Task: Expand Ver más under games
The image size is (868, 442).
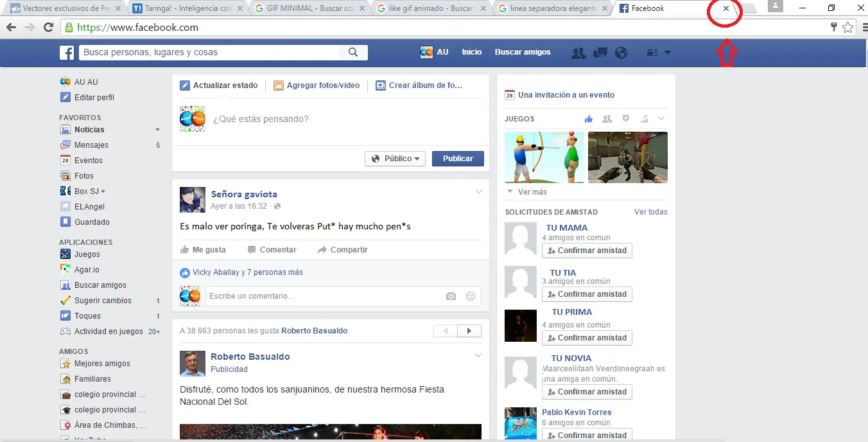Action: click(532, 192)
